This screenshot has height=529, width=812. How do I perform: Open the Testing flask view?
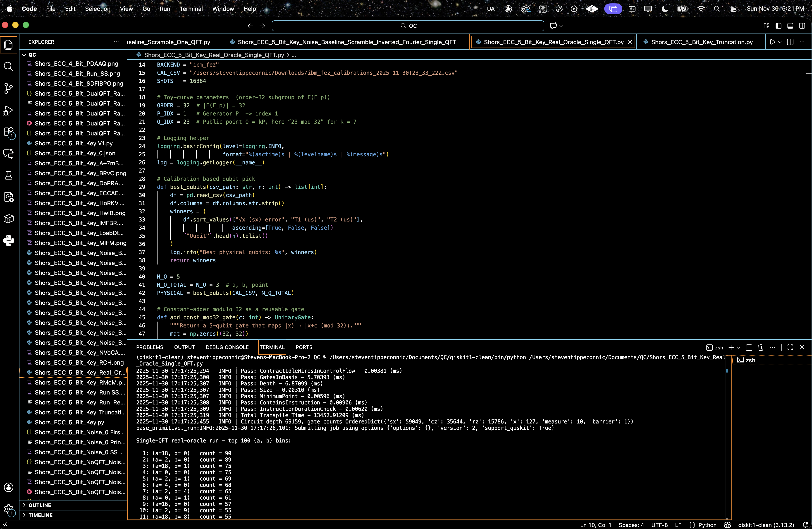click(x=9, y=176)
